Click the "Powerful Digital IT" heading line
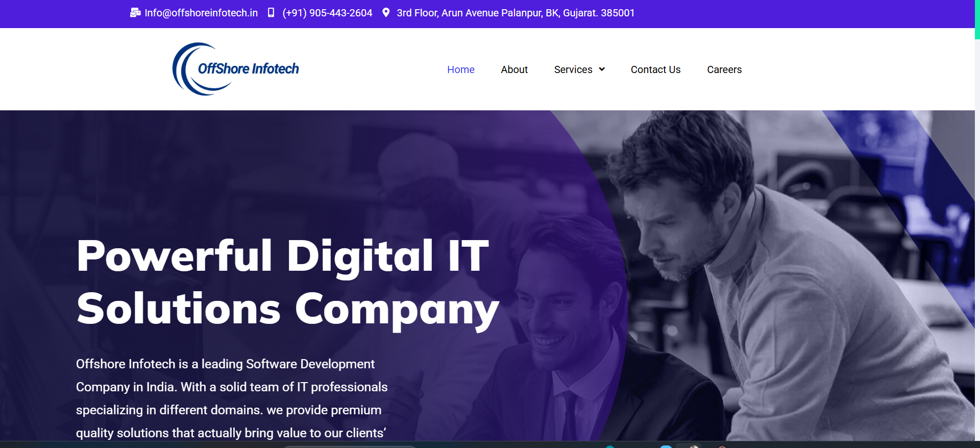The height and width of the screenshot is (448, 980). pyautogui.click(x=283, y=256)
